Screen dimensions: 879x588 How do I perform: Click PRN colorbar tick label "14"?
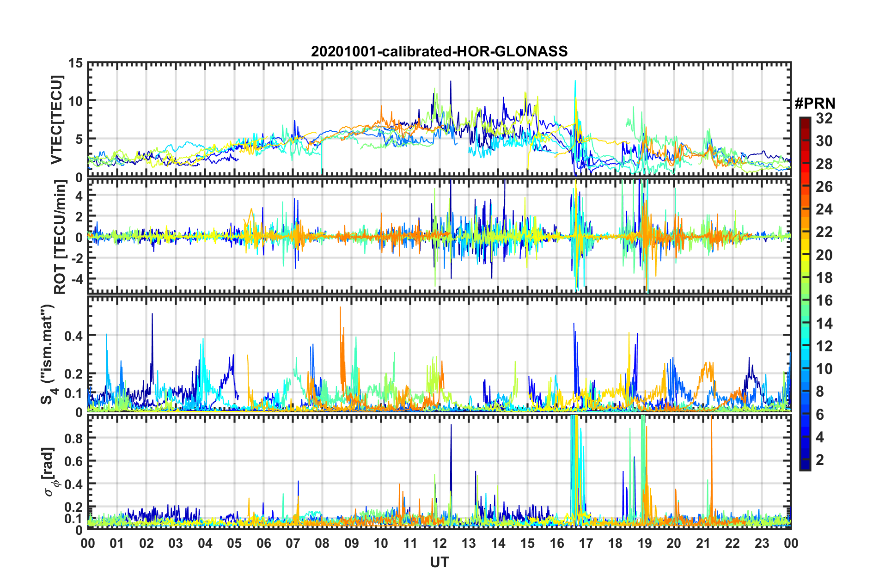824,324
